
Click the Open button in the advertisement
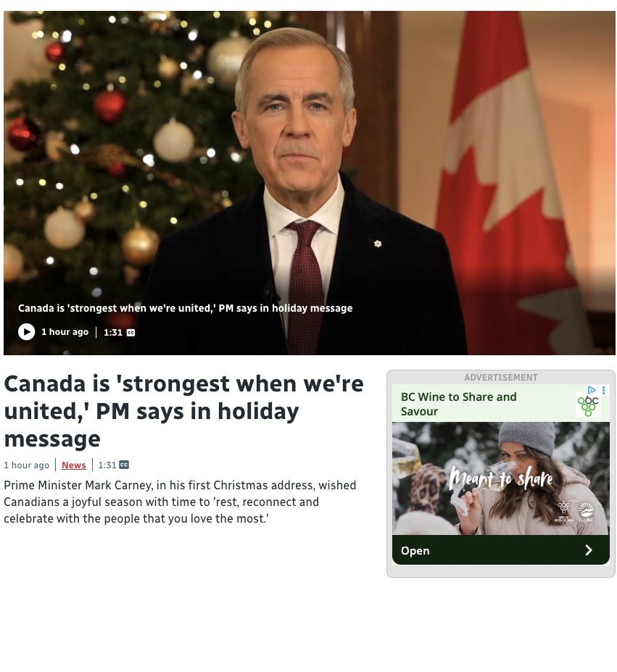click(500, 550)
